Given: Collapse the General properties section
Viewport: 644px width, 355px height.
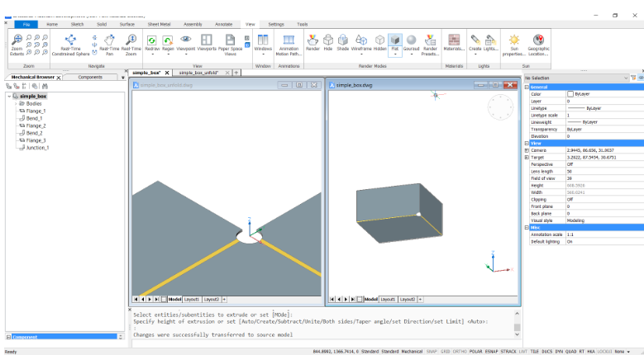Looking at the screenshot, I should click(527, 87).
